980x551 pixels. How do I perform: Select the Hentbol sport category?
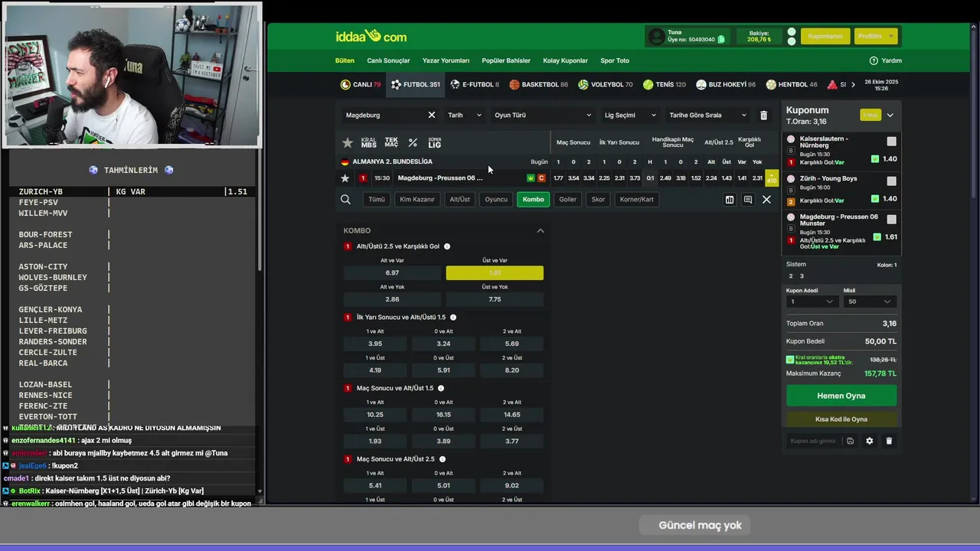pos(791,84)
